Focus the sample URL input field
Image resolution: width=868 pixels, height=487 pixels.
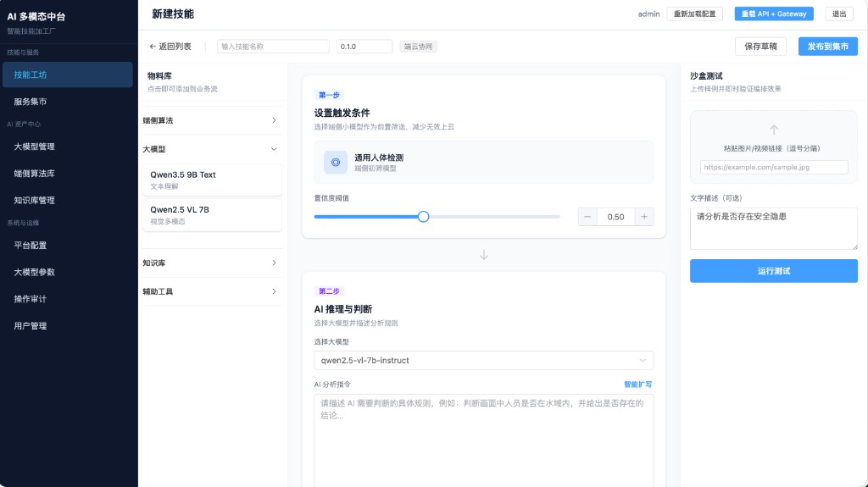click(774, 167)
